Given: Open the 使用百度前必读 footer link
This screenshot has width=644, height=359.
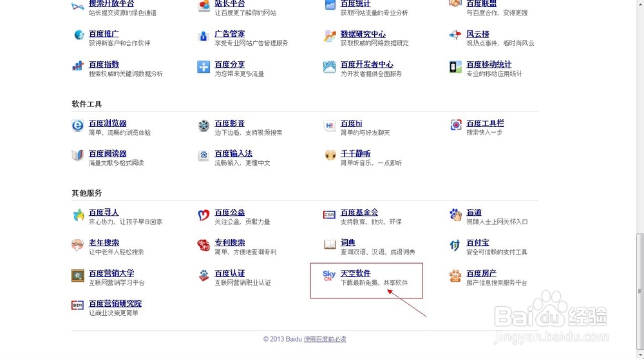Looking at the screenshot, I should tap(325, 339).
